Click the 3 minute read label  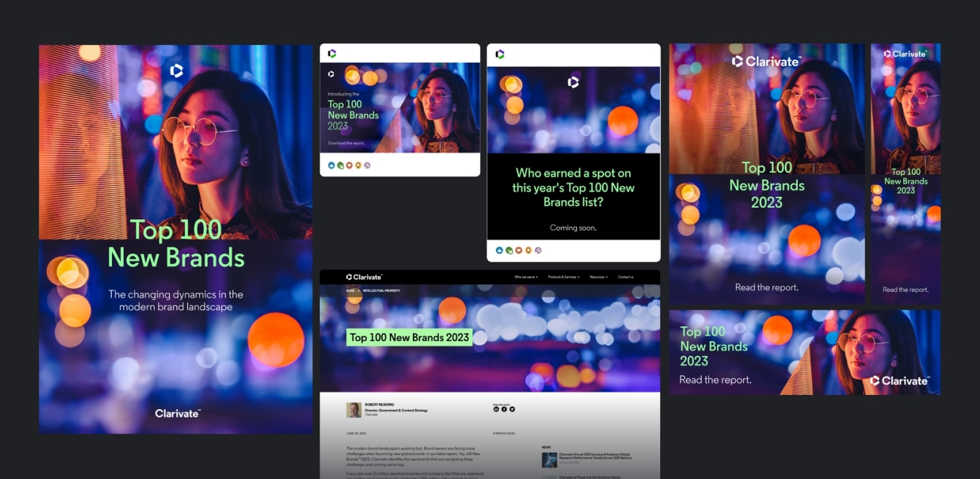pyautogui.click(x=504, y=433)
